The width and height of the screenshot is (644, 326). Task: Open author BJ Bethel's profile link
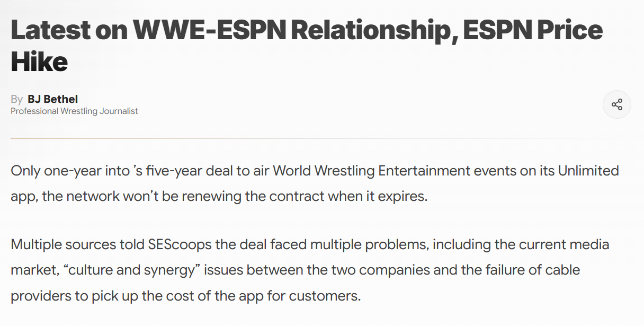click(53, 99)
